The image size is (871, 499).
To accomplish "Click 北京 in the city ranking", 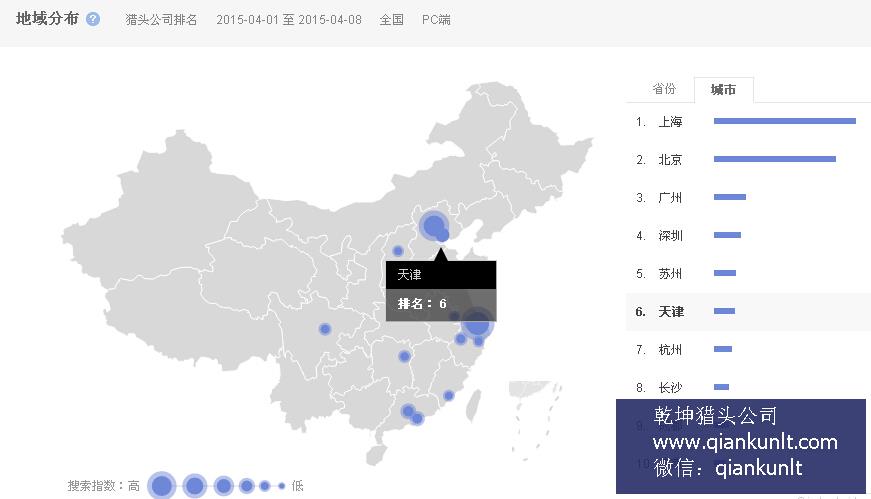I will point(670,160).
